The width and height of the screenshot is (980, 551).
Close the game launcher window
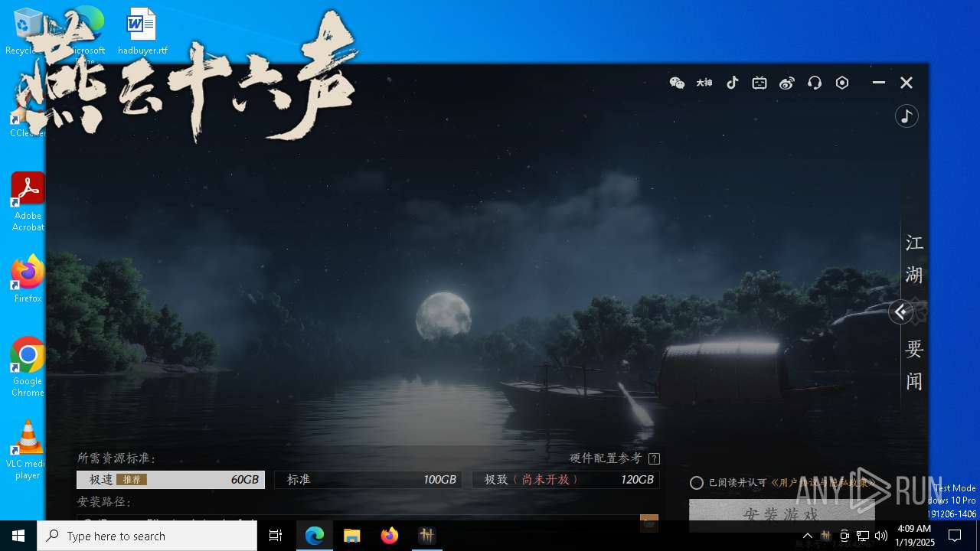906,83
